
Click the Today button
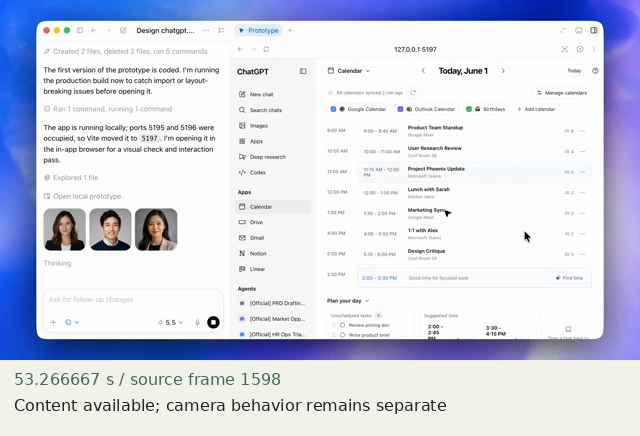click(574, 71)
